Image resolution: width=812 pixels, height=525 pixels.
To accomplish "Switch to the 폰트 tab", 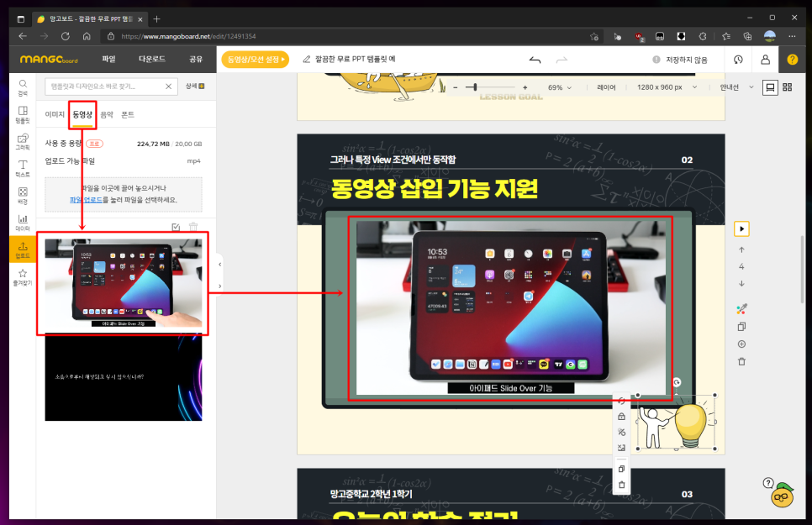I will pos(128,114).
